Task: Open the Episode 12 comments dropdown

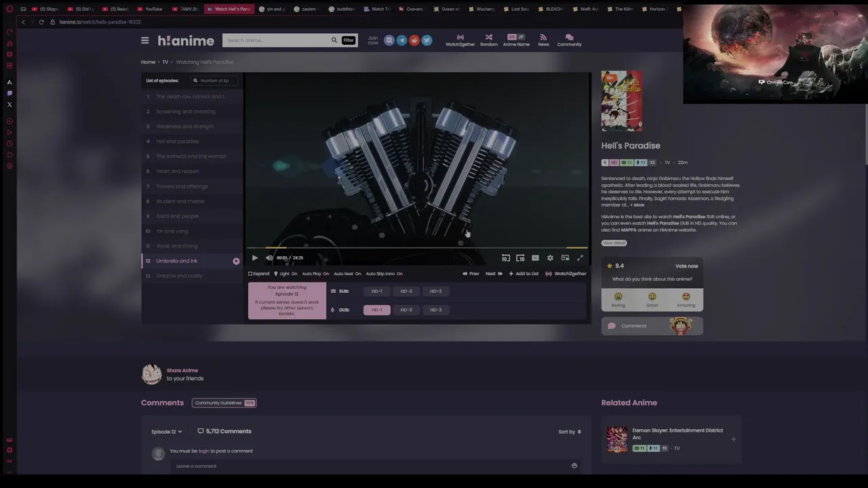Action: coord(167,432)
